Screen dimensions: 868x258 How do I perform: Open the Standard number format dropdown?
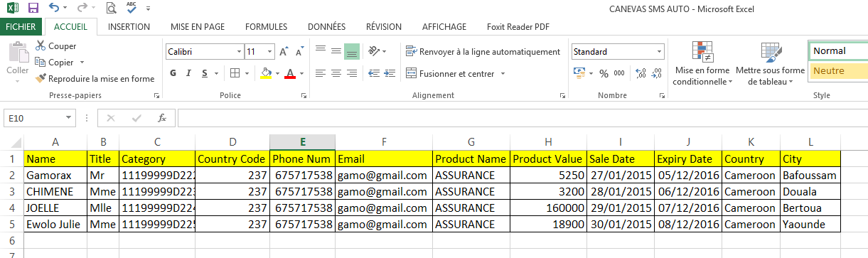click(659, 52)
